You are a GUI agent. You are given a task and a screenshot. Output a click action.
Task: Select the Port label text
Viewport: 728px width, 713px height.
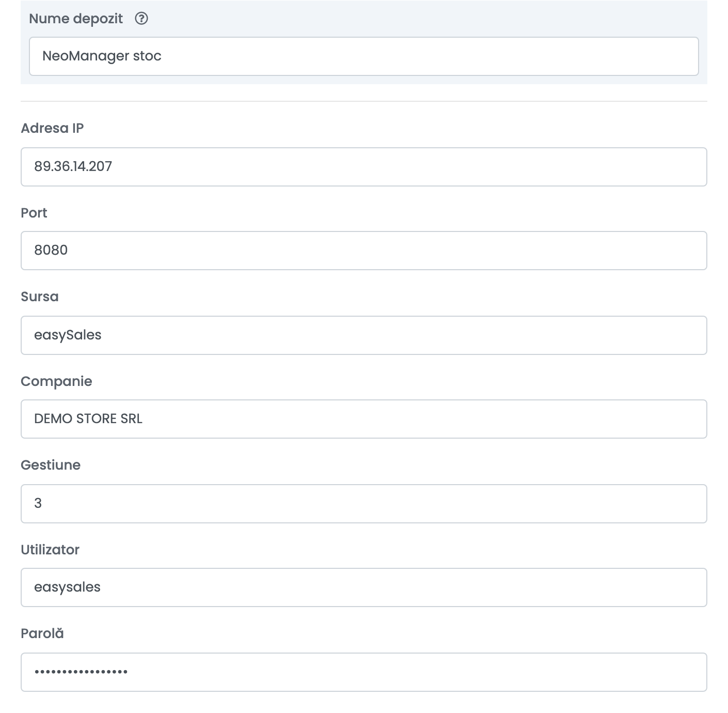34,213
